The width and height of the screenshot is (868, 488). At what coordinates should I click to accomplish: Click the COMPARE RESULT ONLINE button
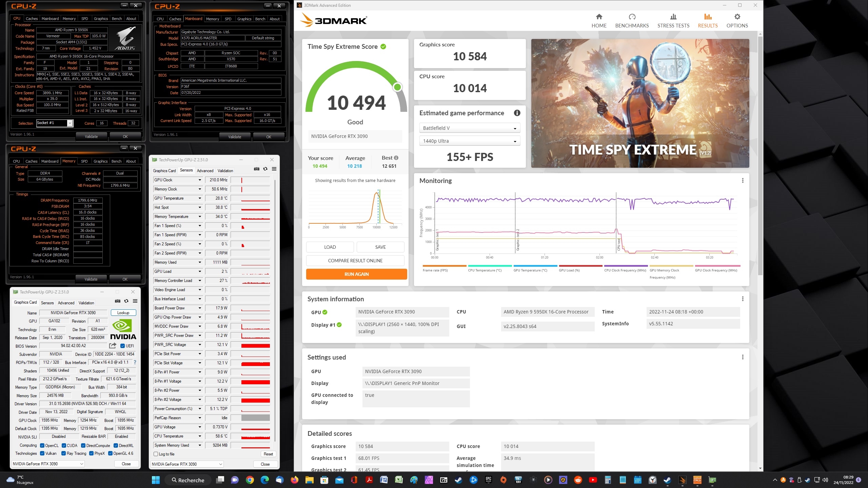355,261
